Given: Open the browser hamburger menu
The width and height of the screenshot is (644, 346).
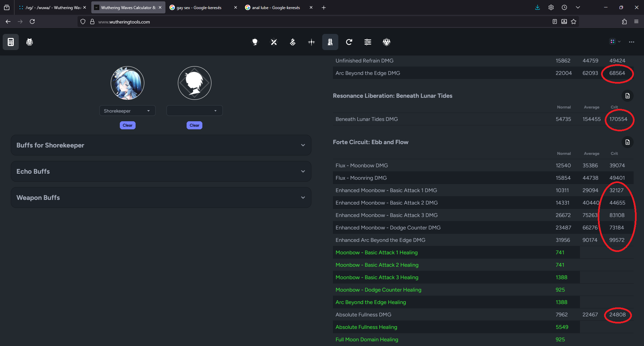Looking at the screenshot, I should pos(636,21).
